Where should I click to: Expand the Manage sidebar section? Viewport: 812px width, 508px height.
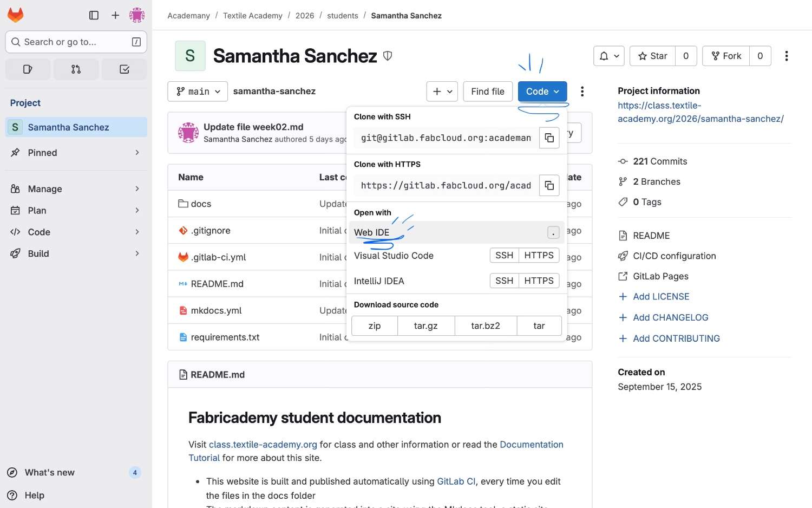(76, 189)
